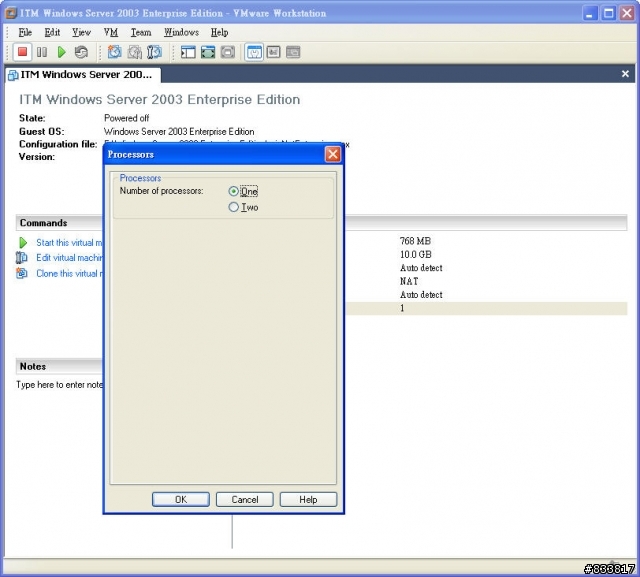Click the VMware Workstation title bar icon

pyautogui.click(x=11, y=13)
